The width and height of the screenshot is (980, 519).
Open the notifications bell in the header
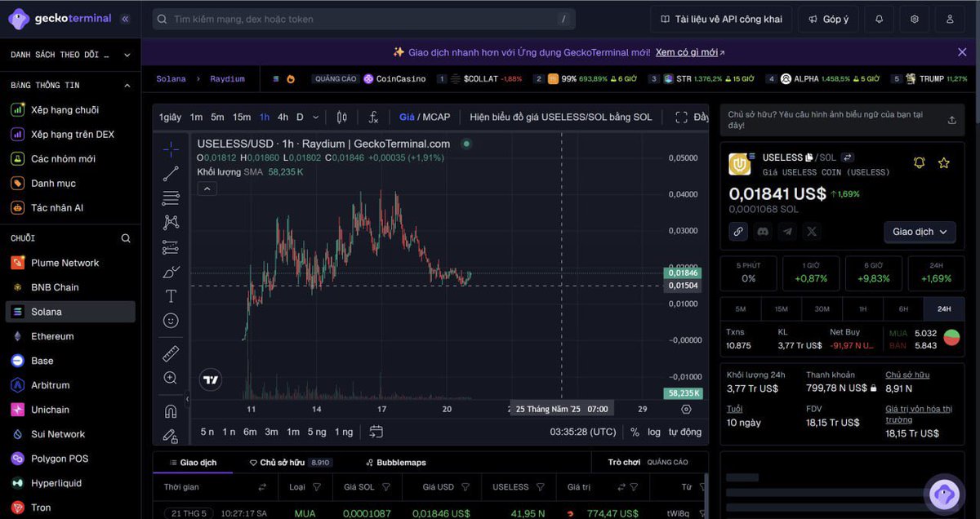pos(879,19)
